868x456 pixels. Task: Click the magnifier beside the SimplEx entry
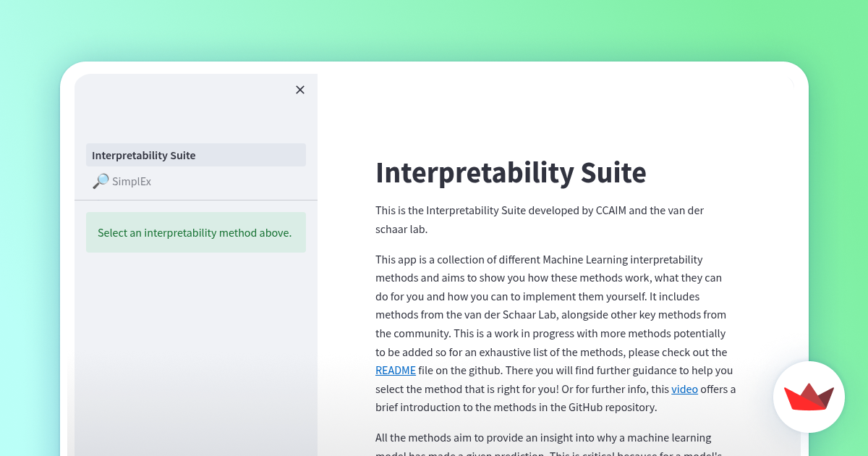[99, 181]
